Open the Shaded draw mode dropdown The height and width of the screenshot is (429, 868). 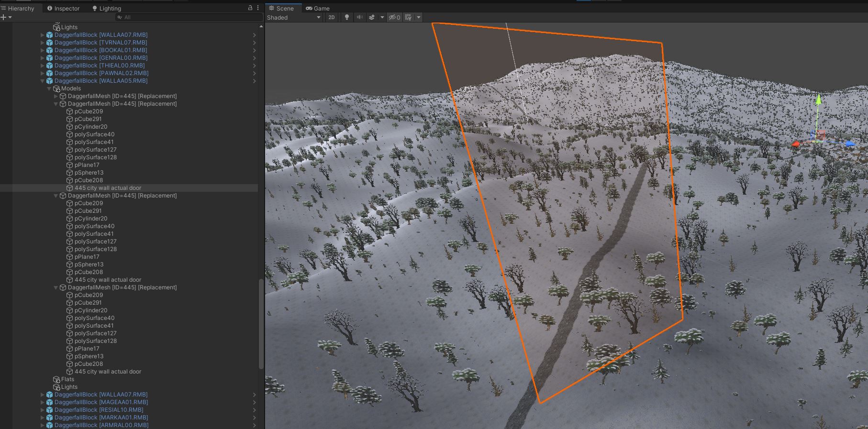[x=294, y=17]
